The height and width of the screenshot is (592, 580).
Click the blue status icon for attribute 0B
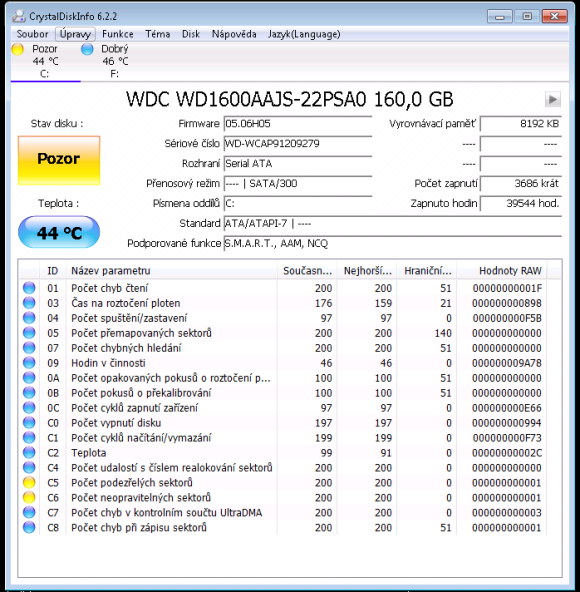tap(29, 393)
